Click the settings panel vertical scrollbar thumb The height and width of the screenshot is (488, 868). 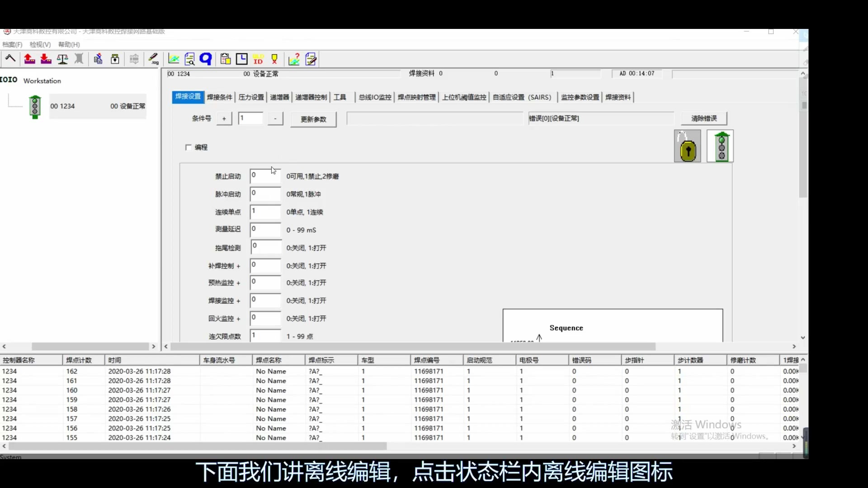click(x=803, y=138)
